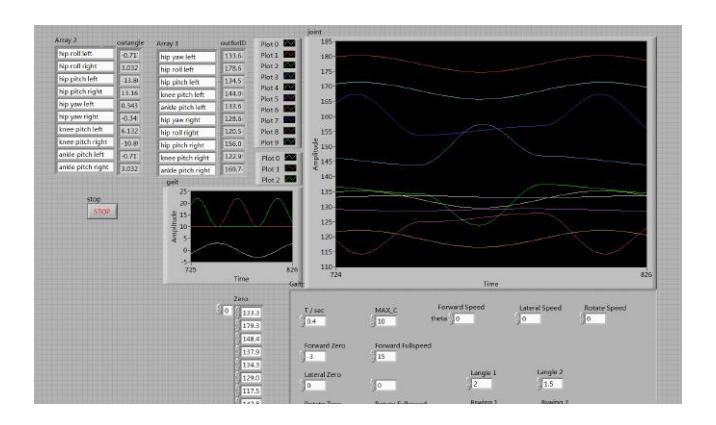Click the Zero array element showing 129.0
The height and width of the screenshot is (425, 716).
[x=251, y=378]
